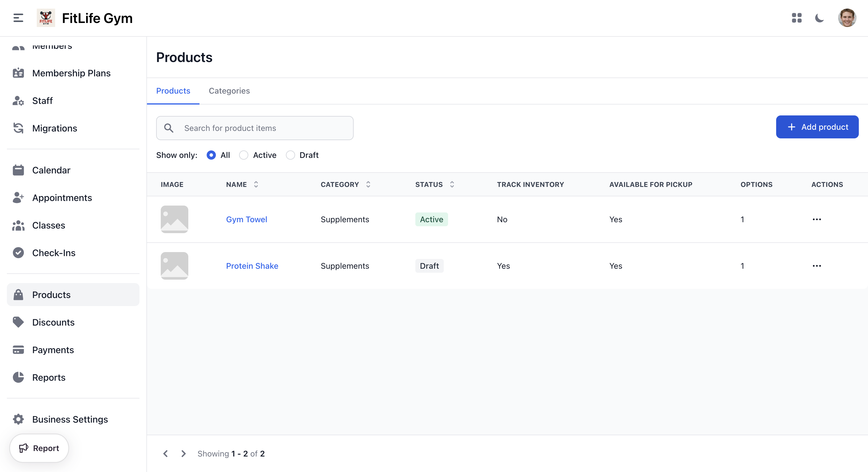Select the Active status filter
The height and width of the screenshot is (472, 868).
click(244, 155)
